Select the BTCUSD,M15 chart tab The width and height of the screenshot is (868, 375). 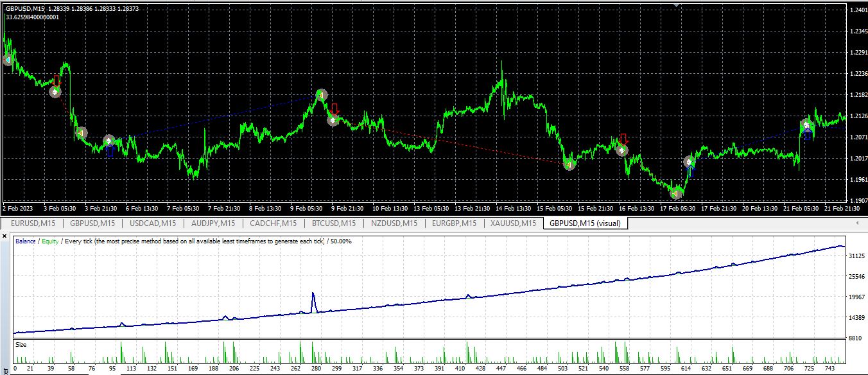[x=333, y=223]
